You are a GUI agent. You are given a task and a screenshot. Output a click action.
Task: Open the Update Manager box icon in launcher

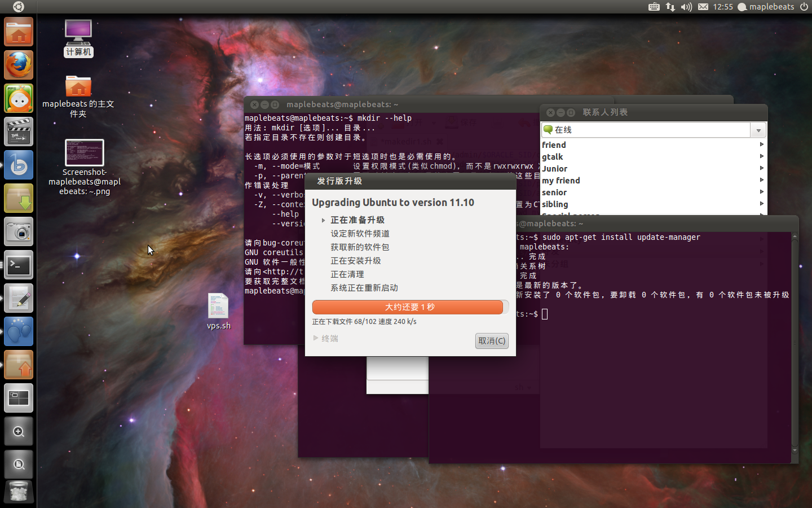coord(19,365)
